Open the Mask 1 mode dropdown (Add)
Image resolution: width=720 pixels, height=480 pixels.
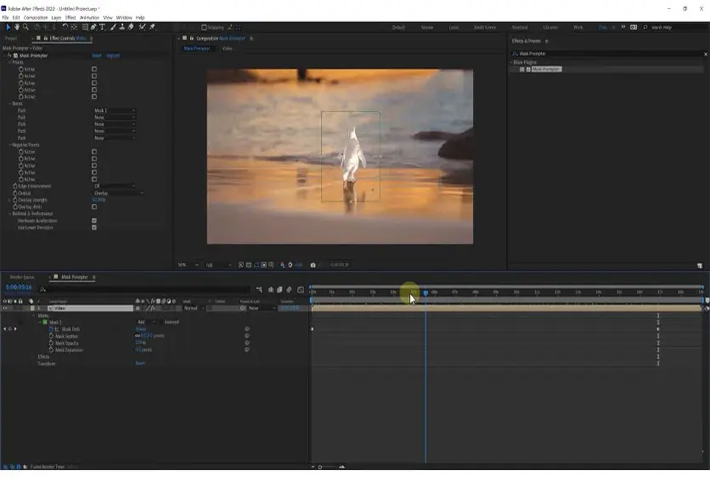(x=146, y=322)
